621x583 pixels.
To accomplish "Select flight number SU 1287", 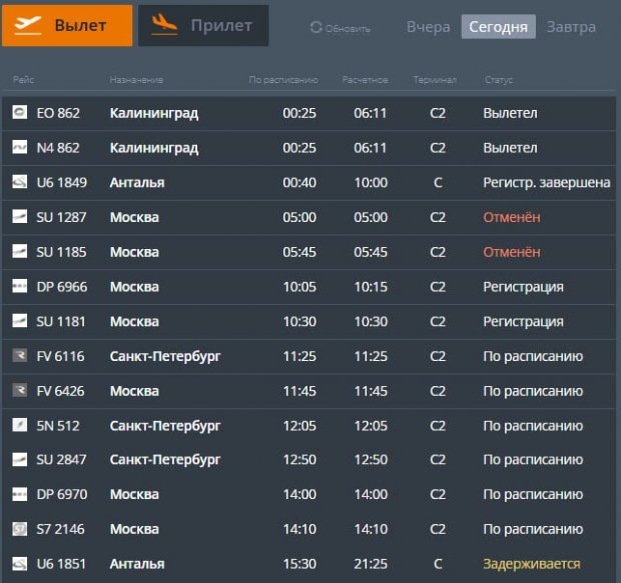I will coord(61,217).
